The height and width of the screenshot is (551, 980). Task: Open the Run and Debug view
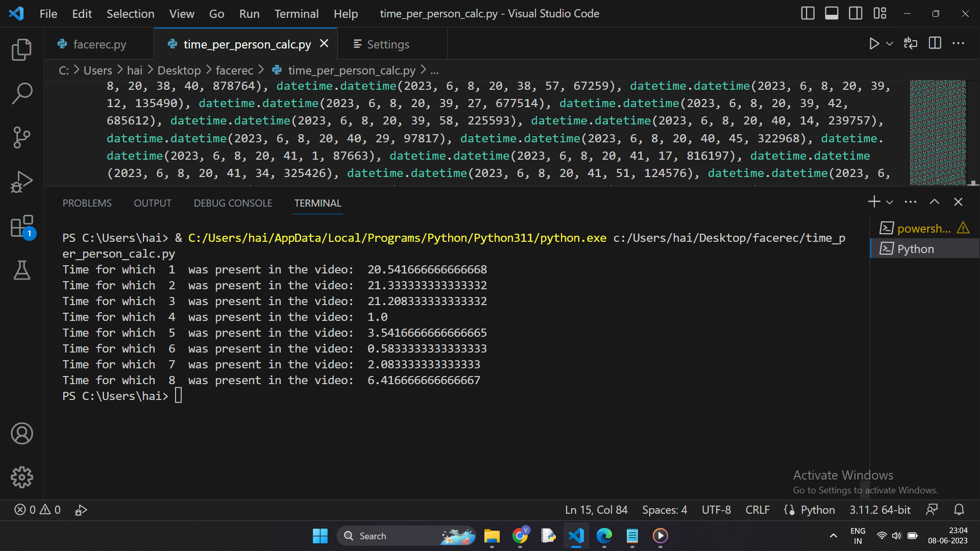tap(21, 181)
